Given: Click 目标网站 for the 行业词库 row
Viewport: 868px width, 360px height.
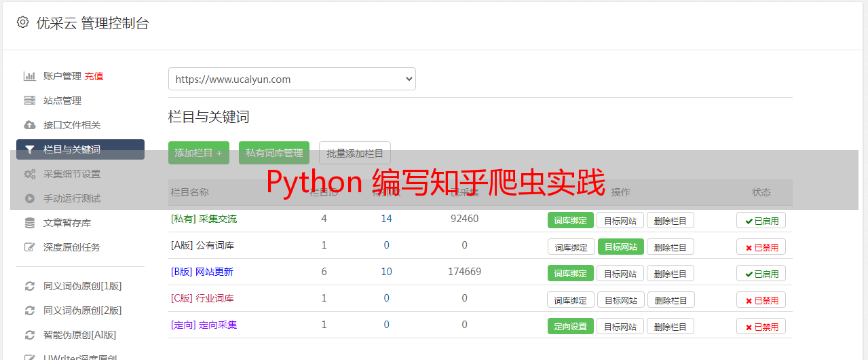Looking at the screenshot, I should [620, 300].
